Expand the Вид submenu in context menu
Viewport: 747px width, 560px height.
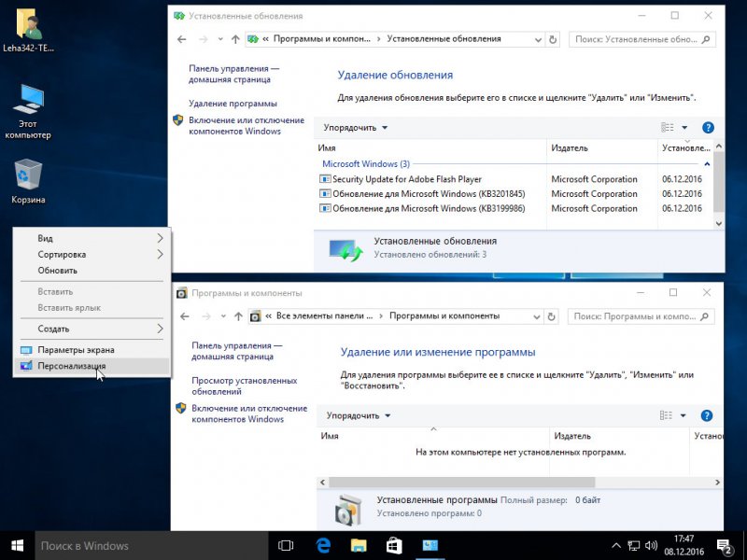(92, 238)
